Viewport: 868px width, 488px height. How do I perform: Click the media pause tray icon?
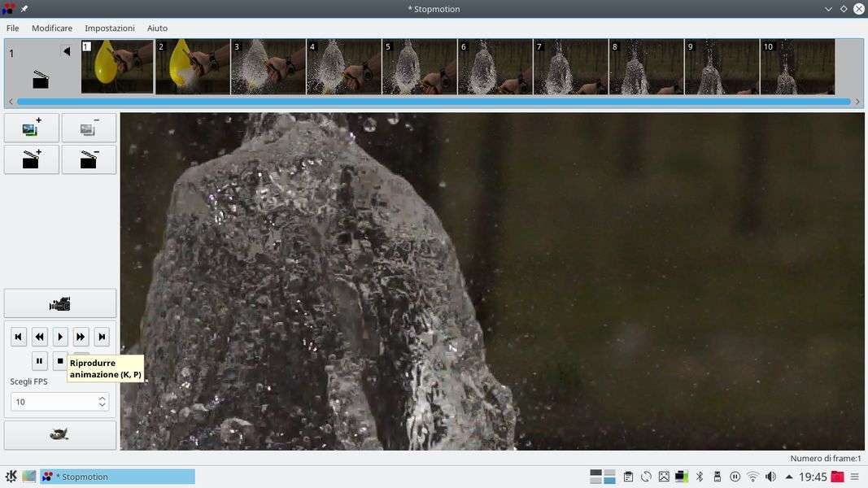(735, 477)
